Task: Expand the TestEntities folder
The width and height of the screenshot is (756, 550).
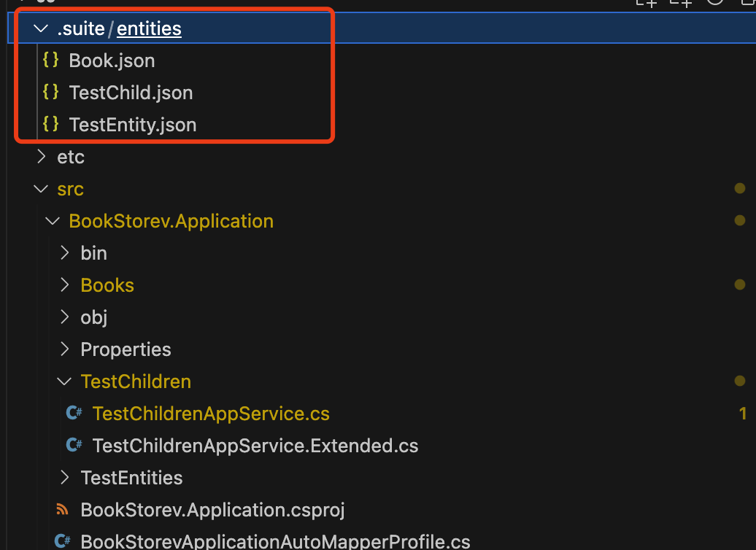Action: pos(64,477)
